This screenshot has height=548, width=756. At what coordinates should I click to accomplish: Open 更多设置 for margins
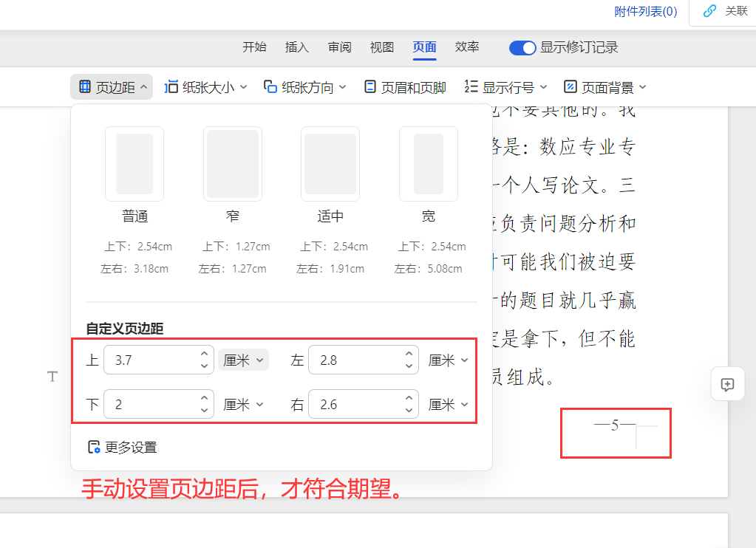(x=123, y=448)
